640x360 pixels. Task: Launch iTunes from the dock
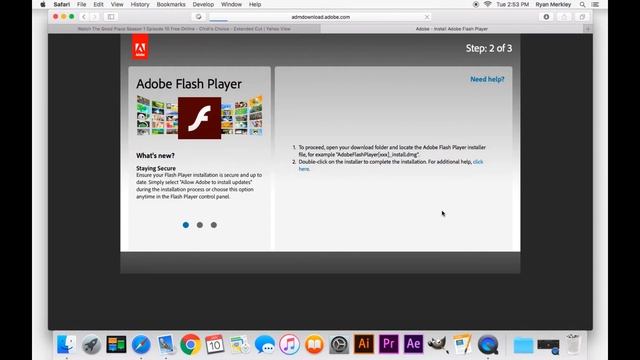pos(289,344)
